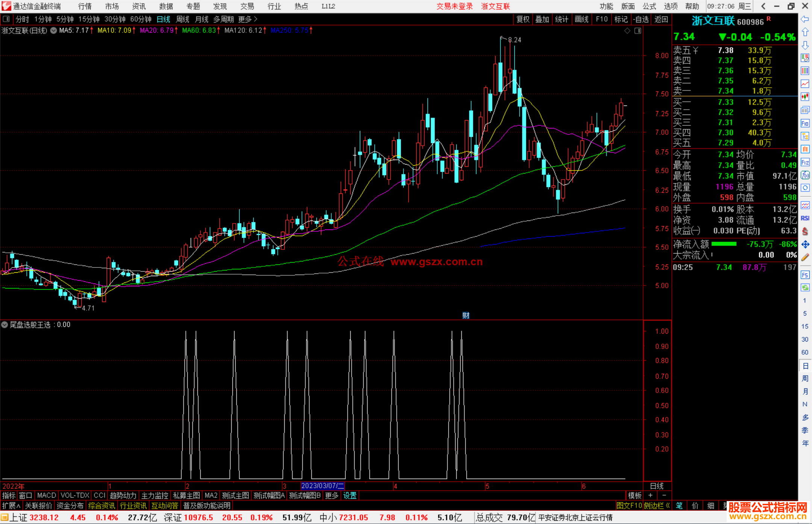Open the 公式 menu
The width and height of the screenshot is (812, 524).
(649, 6)
